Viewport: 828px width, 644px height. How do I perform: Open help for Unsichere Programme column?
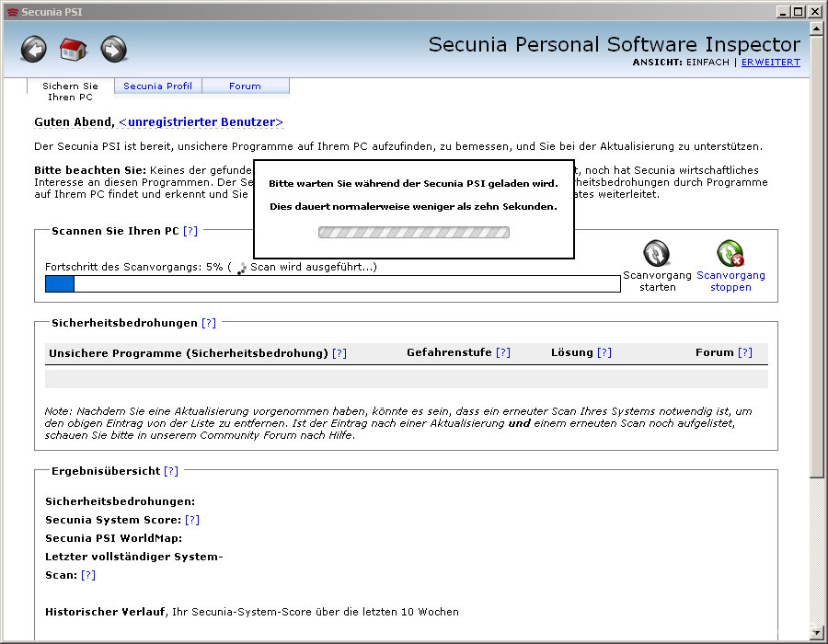[x=339, y=353]
